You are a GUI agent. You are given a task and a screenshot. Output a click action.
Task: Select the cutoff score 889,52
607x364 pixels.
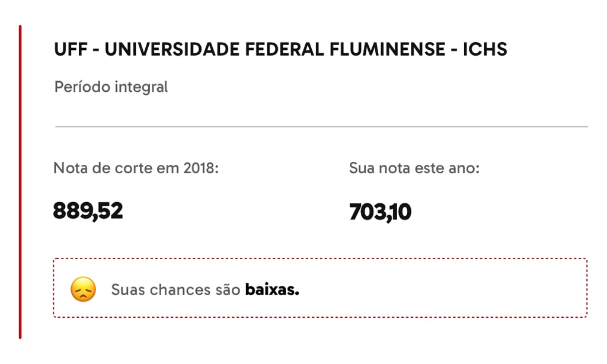[x=88, y=211]
